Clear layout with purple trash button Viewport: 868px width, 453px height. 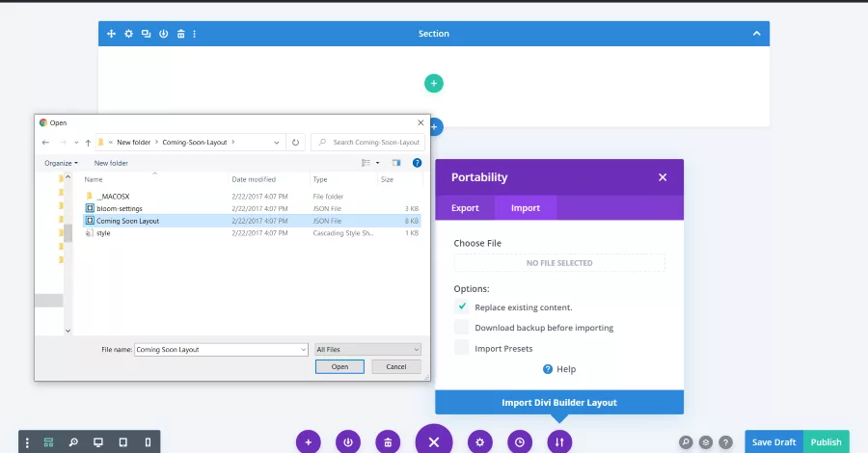point(388,442)
